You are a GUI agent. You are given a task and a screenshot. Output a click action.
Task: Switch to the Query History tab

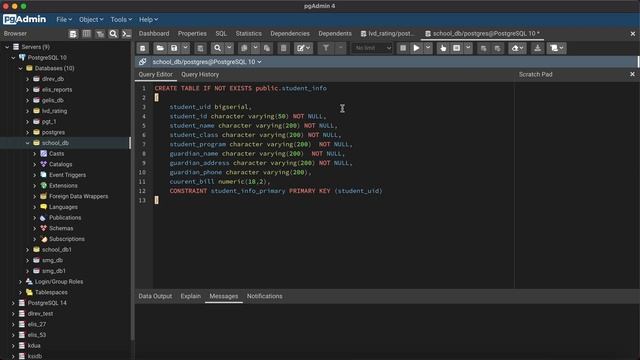[200, 74]
